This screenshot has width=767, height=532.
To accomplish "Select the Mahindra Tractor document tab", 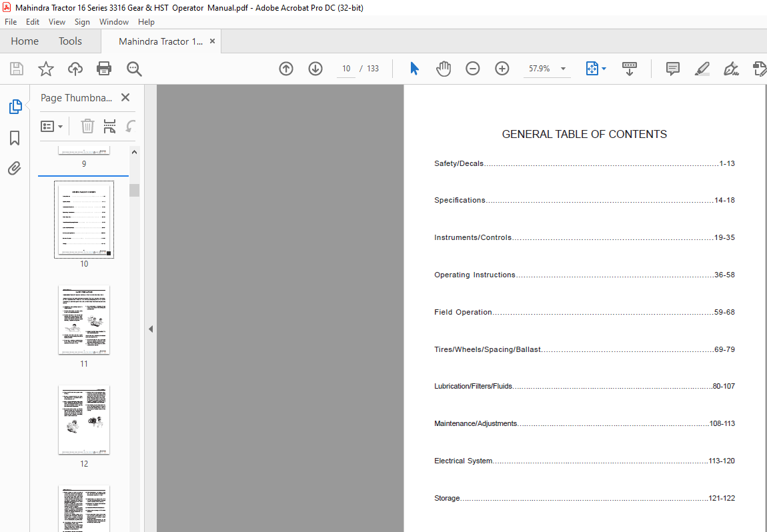I will tap(161, 41).
